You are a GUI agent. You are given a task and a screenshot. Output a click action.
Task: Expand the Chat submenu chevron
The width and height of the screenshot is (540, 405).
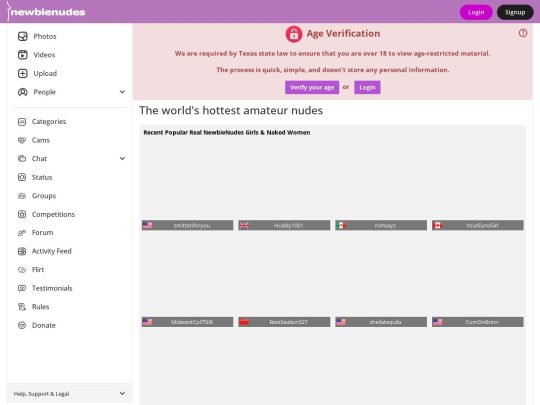(x=122, y=158)
